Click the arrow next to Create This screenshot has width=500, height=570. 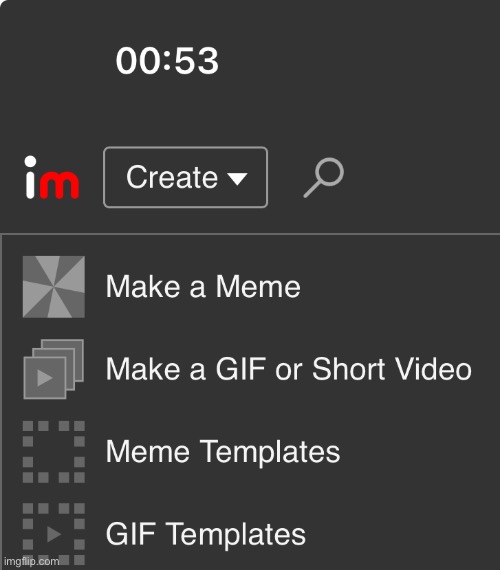click(237, 178)
